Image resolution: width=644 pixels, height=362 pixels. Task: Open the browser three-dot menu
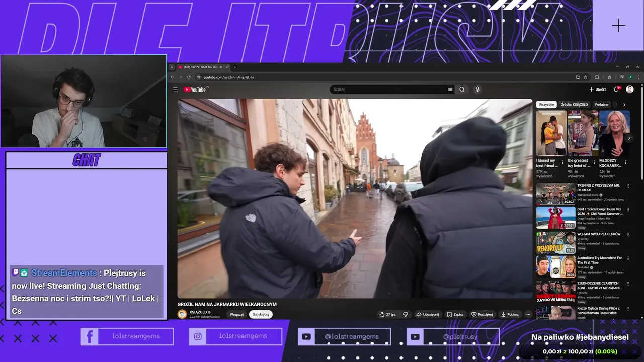639,77
